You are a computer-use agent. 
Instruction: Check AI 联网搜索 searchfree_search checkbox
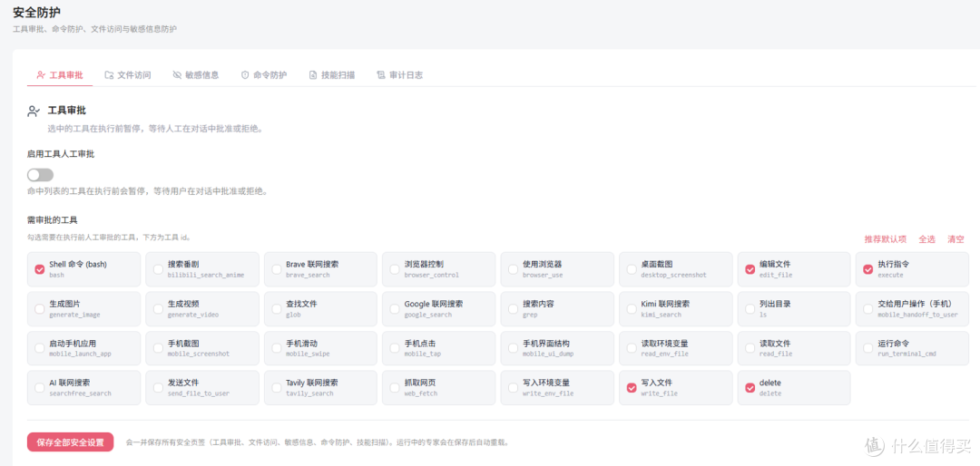coord(39,388)
